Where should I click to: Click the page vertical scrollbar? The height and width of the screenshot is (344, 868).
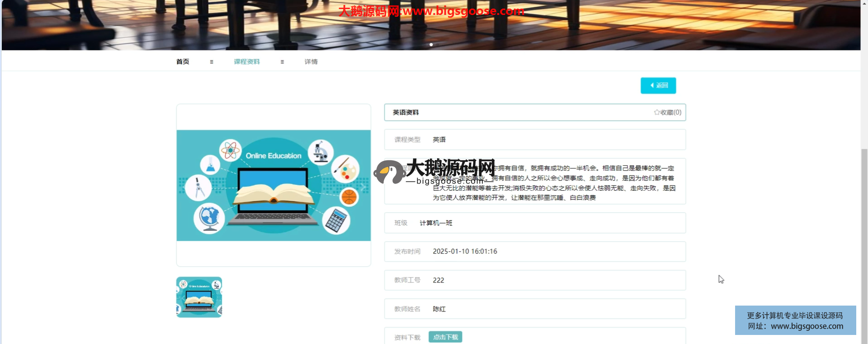pos(864,226)
